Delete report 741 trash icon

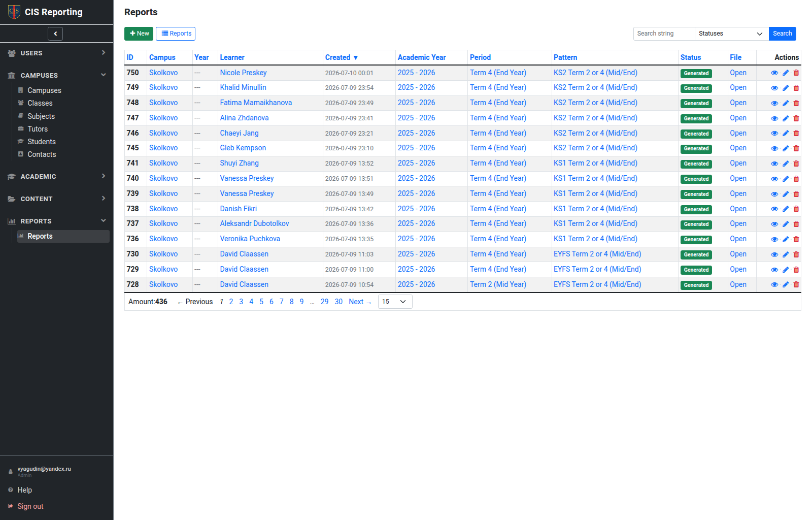pyautogui.click(x=796, y=164)
